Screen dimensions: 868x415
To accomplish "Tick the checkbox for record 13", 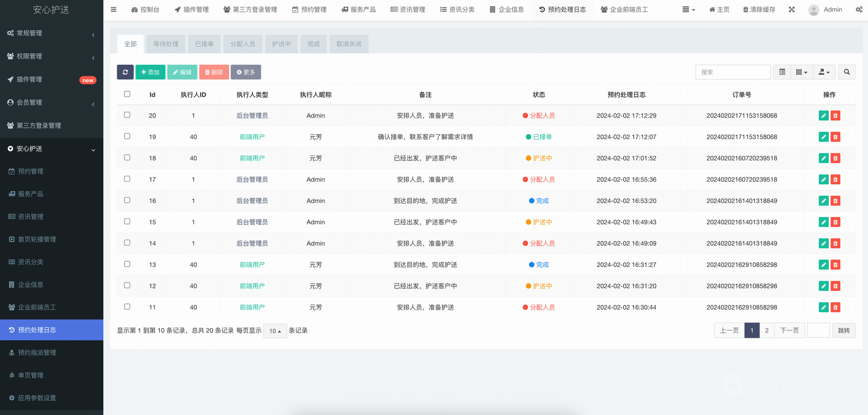I will coord(127,264).
